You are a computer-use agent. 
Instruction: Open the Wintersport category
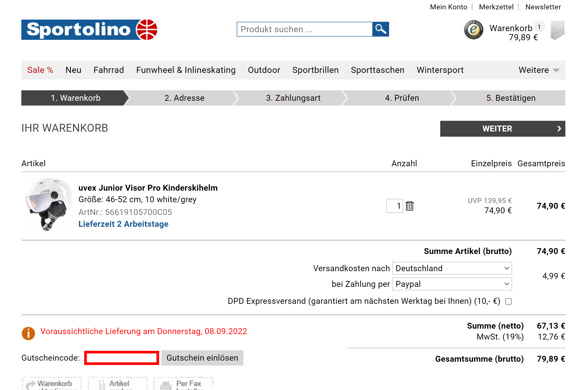440,70
